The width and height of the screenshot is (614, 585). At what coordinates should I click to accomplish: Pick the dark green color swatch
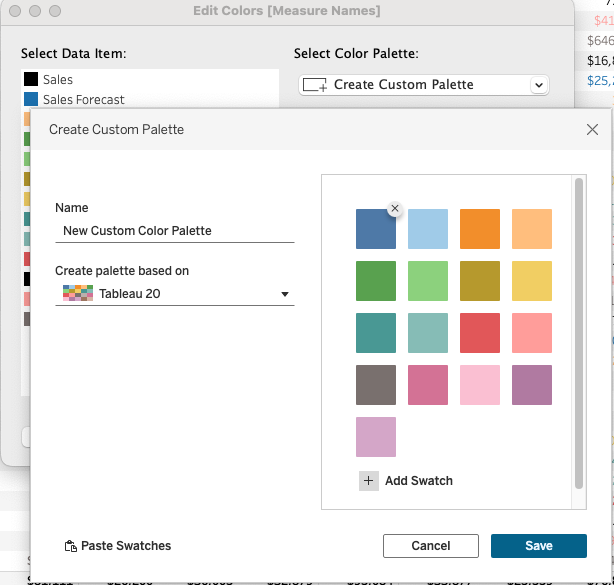tap(376, 281)
